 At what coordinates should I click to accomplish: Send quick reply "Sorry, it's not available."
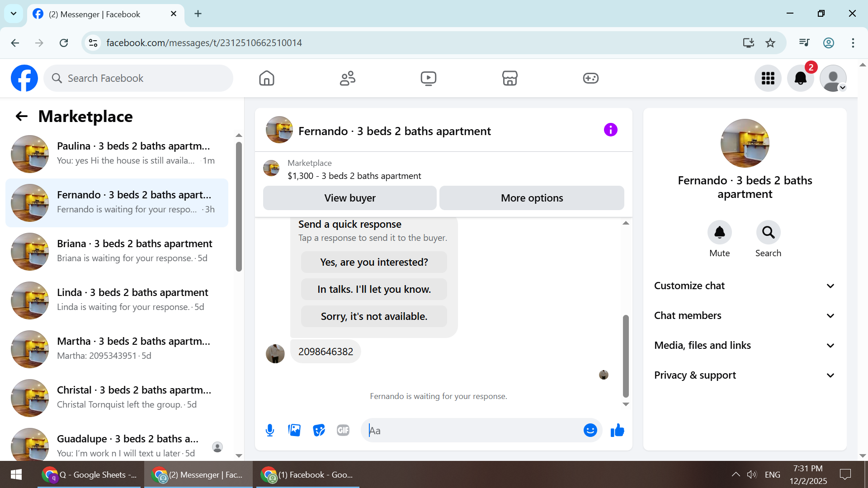coord(374,316)
